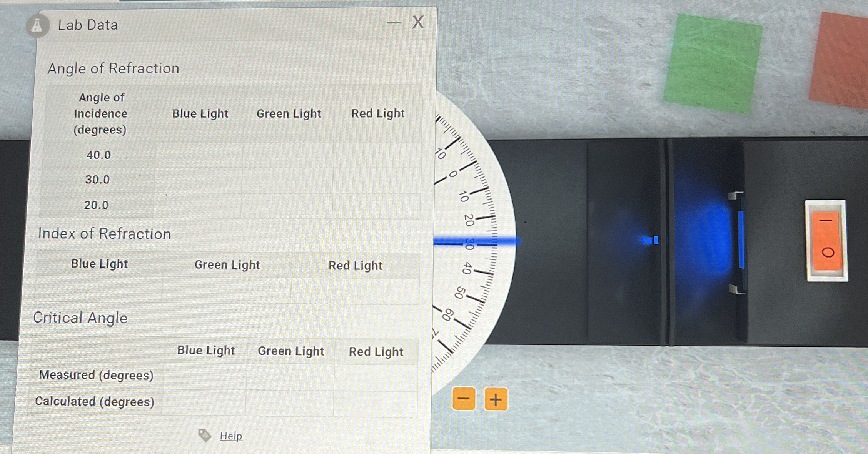The width and height of the screenshot is (868, 454).
Task: Minimize the Lab Data panel
Action: 394,23
